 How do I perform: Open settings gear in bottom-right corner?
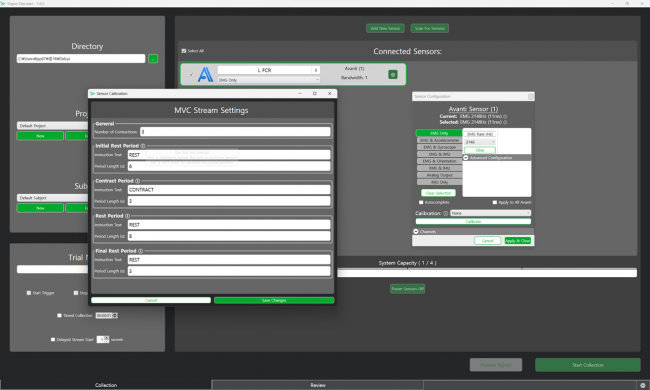click(643, 385)
